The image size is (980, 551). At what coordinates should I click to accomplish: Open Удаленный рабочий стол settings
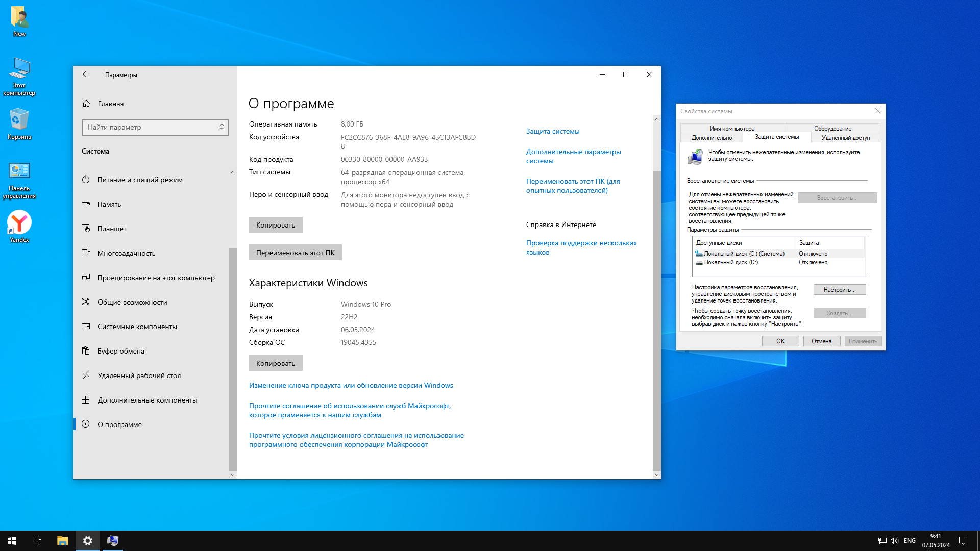coord(139,375)
